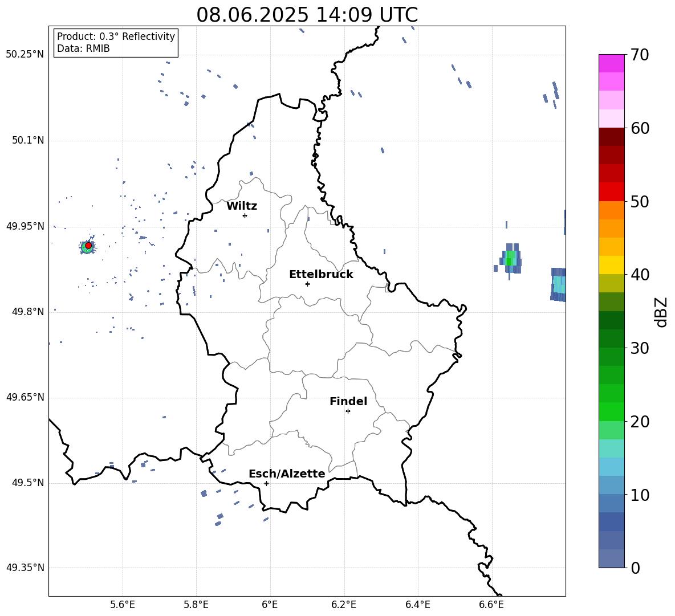Click the red radar marker dot
The width and height of the screenshot is (675, 616).
tap(88, 246)
